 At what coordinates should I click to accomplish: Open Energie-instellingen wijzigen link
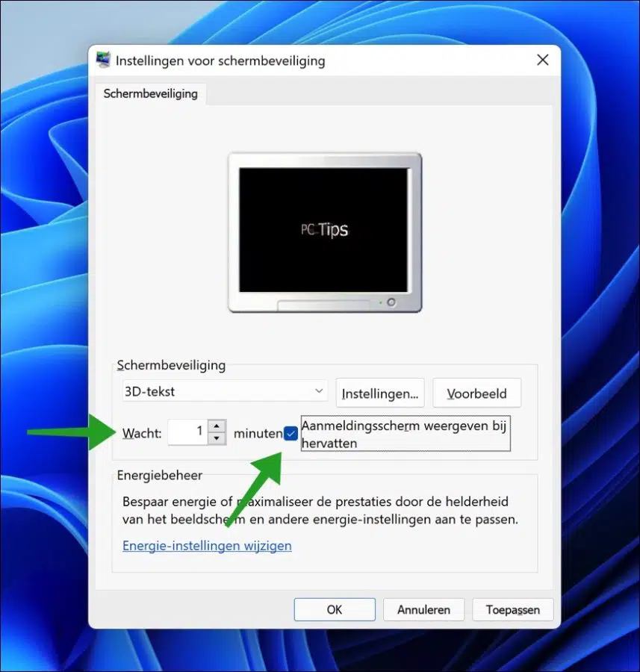point(207,546)
